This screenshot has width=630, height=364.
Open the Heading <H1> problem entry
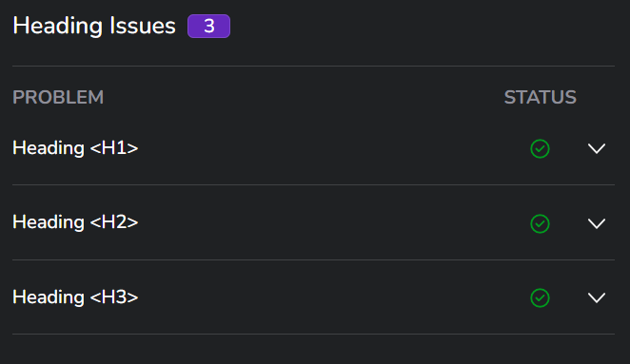75,148
